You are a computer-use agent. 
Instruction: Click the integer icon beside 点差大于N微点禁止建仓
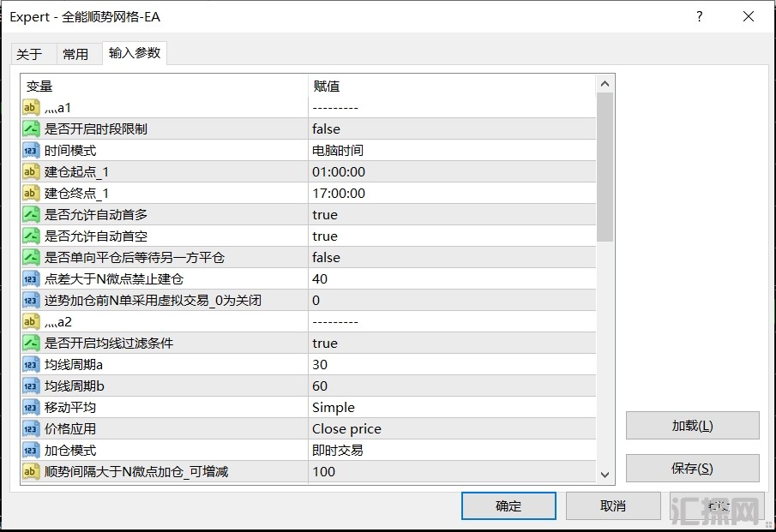31,278
